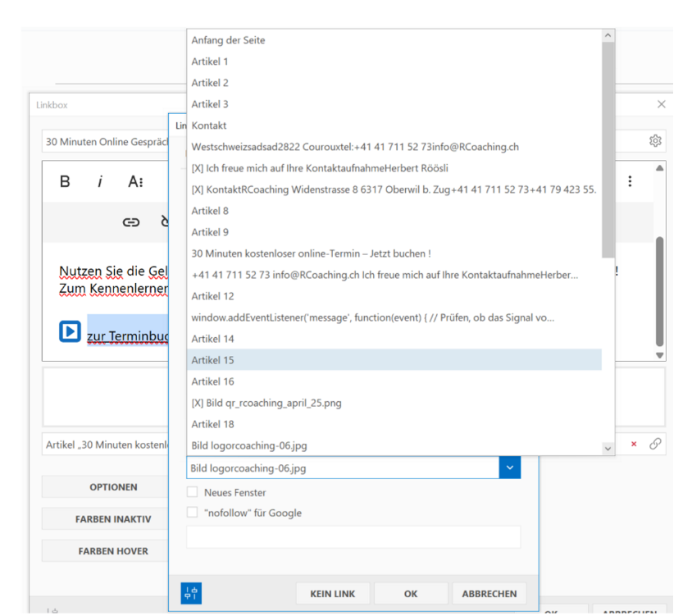Apply italic formatting in Linkbox editor
Image resolution: width=692 pixels, height=616 pixels.
[x=100, y=181]
